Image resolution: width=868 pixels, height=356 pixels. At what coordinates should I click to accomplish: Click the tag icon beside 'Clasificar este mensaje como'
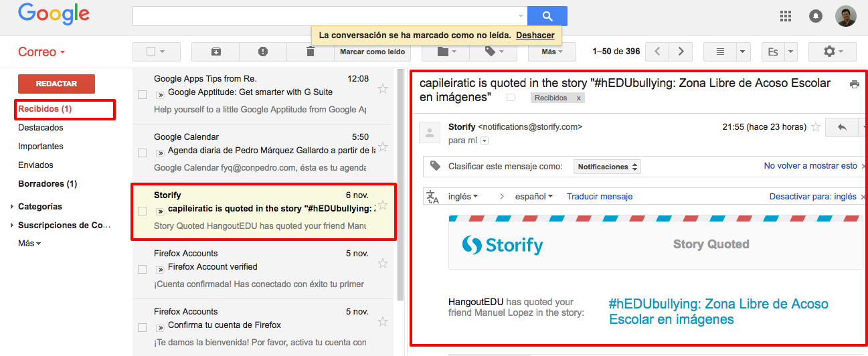(x=435, y=166)
